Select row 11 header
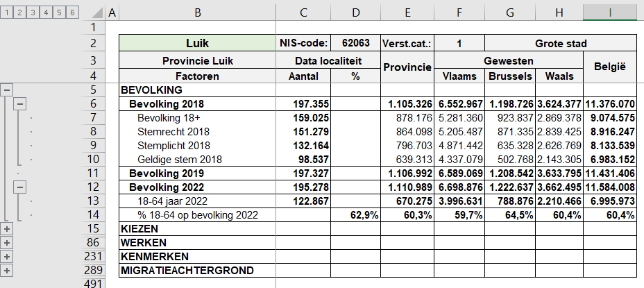The height and width of the screenshot is (288, 644). point(92,173)
